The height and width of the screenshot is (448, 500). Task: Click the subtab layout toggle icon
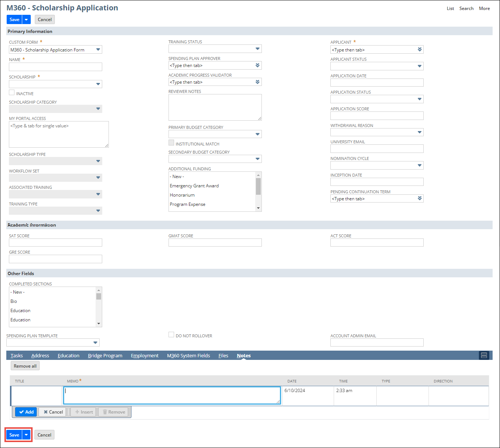click(484, 355)
